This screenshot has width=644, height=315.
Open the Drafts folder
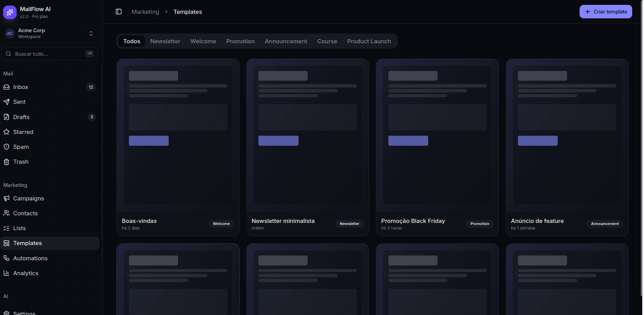50,117
